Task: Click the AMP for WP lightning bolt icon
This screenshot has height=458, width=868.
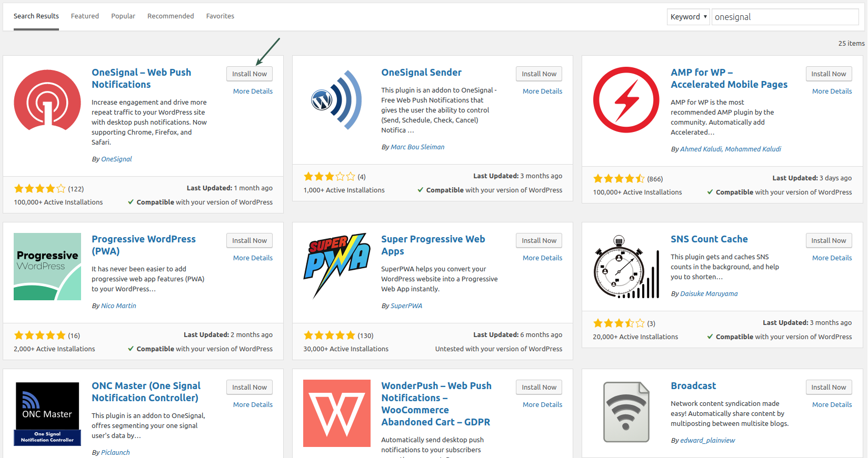Action: point(626,100)
